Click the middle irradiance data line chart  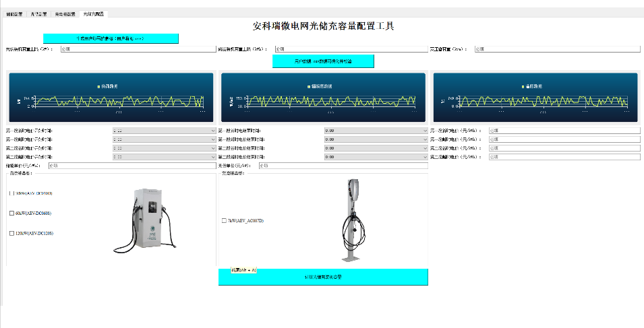[x=323, y=98]
